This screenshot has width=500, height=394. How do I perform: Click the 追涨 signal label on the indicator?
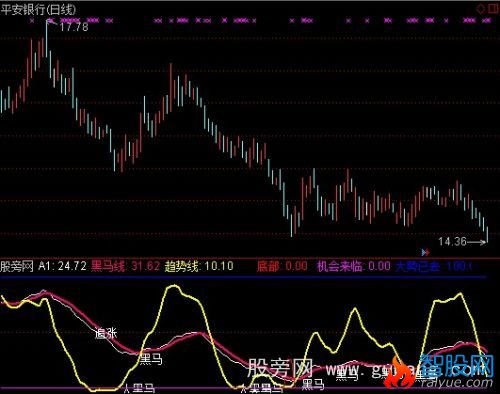[106, 333]
